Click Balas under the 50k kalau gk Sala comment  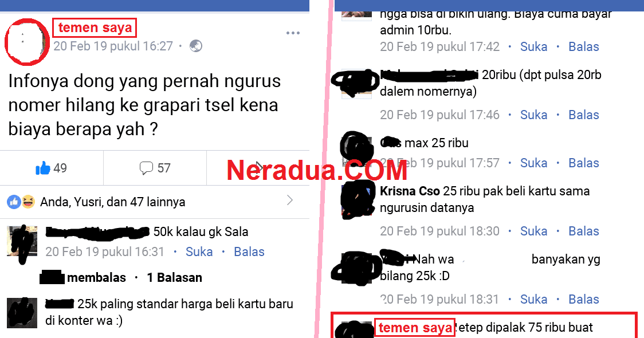pyautogui.click(x=249, y=251)
